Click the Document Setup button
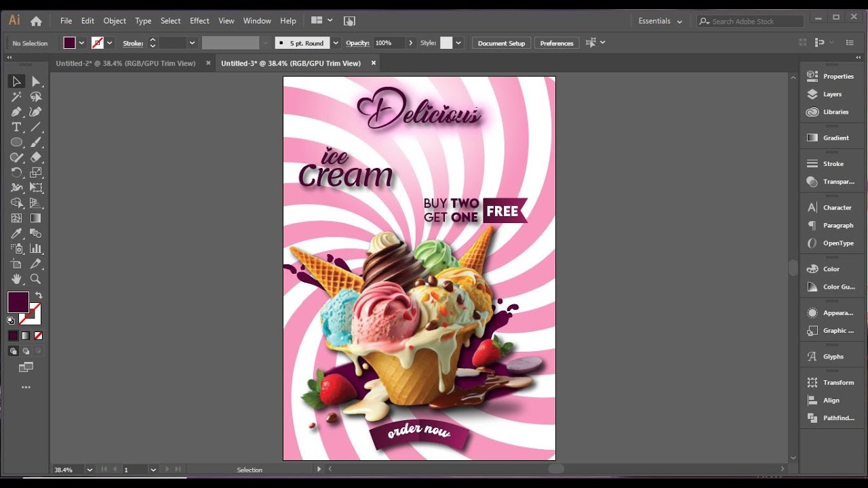Viewport: 868px width, 488px height. pos(501,43)
